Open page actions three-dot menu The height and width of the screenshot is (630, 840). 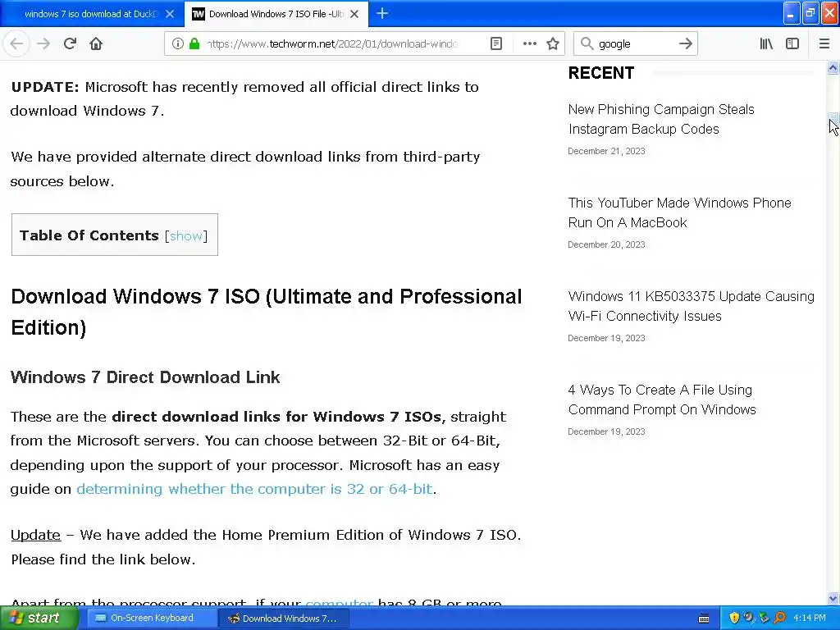point(529,43)
